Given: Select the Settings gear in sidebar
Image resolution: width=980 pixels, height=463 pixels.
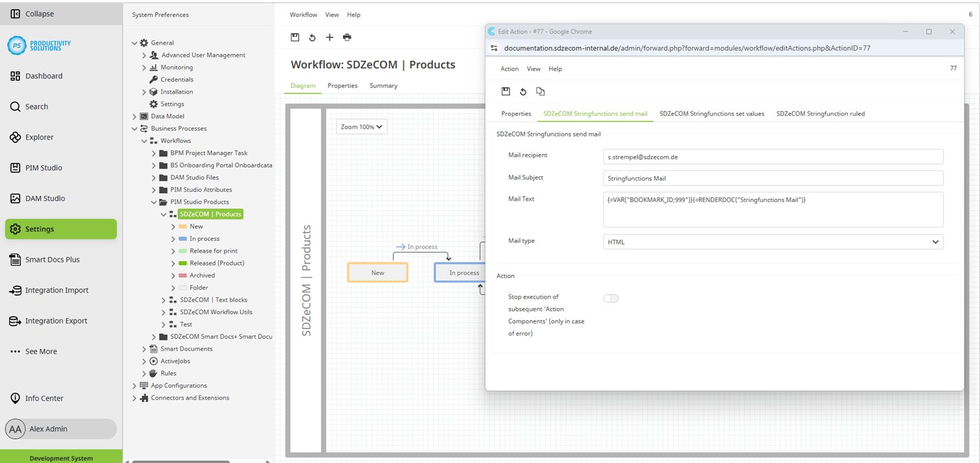Looking at the screenshot, I should (x=16, y=229).
